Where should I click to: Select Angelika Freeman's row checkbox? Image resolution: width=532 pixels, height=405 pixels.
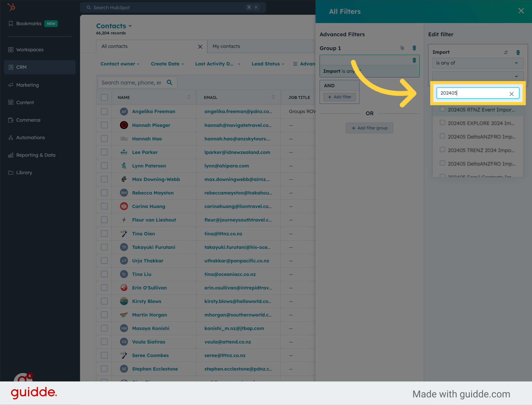(104, 112)
